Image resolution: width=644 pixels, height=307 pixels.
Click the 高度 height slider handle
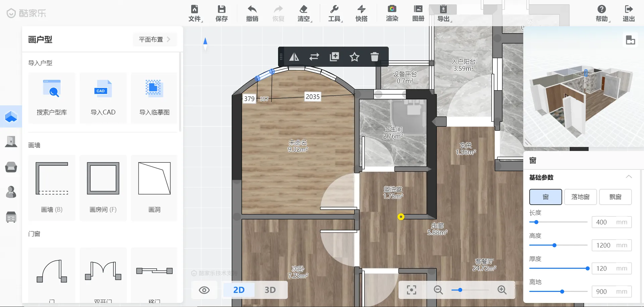point(554,245)
